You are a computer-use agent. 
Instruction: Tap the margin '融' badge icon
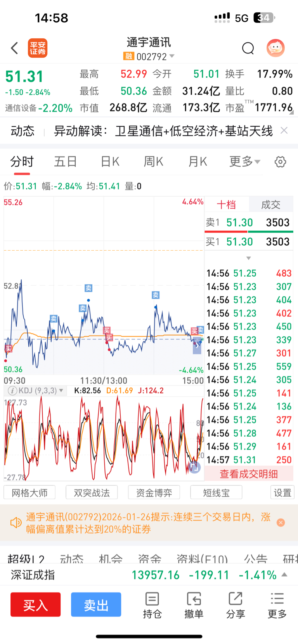coord(128,57)
